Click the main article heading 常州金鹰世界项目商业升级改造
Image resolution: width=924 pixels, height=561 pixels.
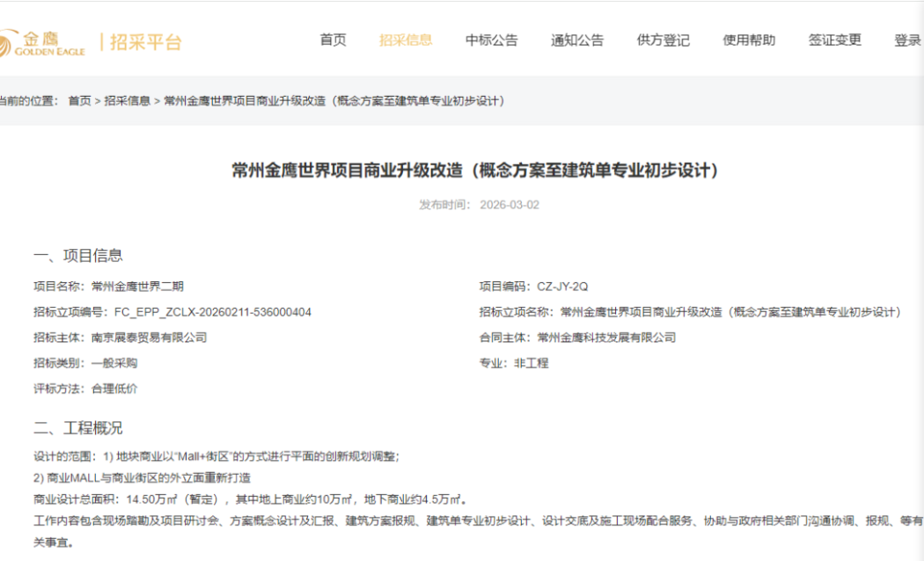(x=475, y=171)
